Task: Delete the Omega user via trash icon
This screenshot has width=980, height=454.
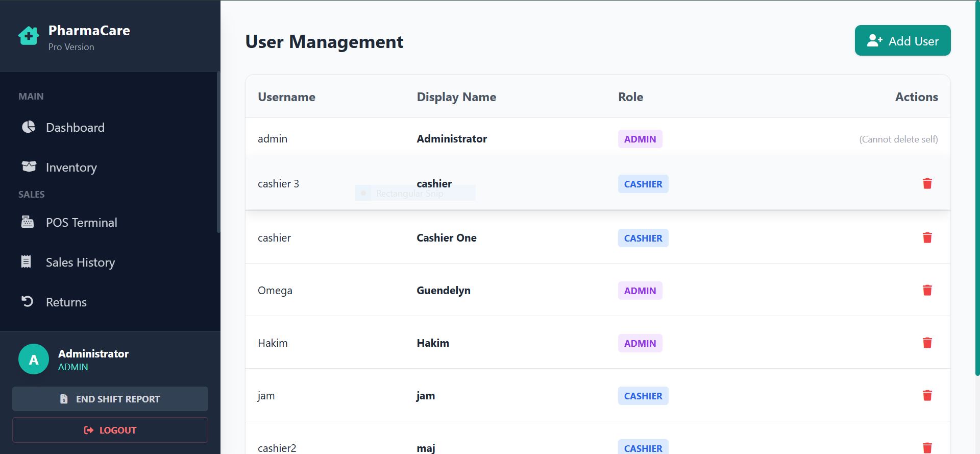Action: [927, 290]
